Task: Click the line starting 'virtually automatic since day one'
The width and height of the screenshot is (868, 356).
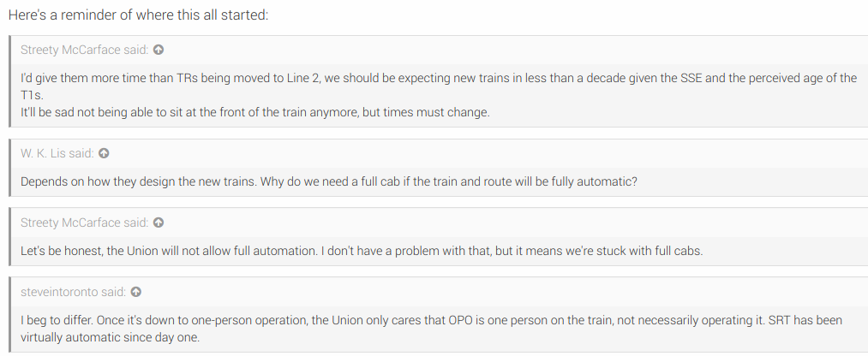Action: pyautogui.click(x=108, y=337)
